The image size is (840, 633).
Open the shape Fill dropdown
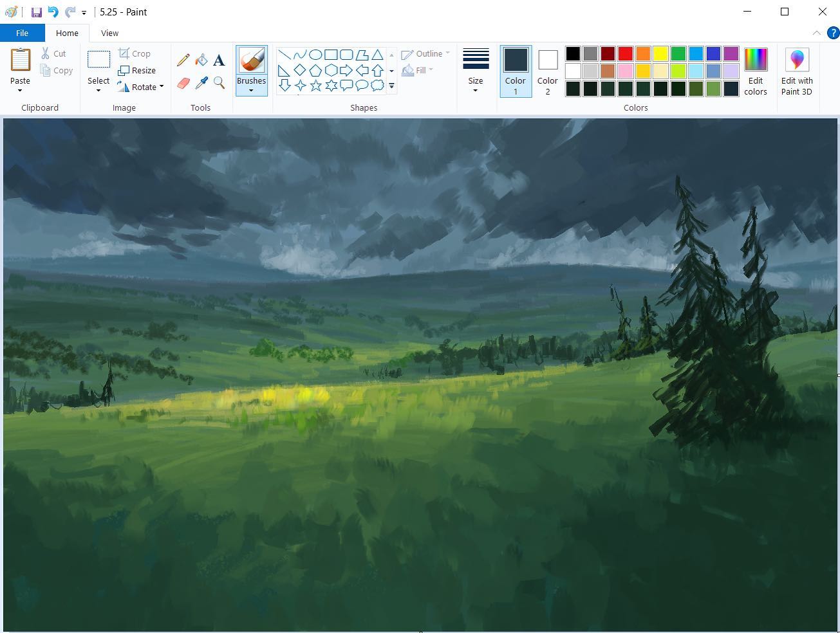[x=417, y=70]
